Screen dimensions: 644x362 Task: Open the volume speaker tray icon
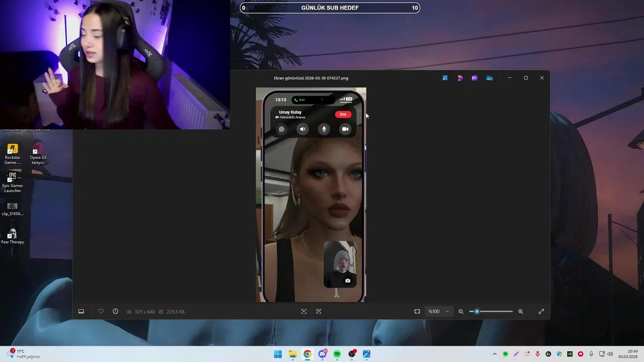(x=610, y=354)
